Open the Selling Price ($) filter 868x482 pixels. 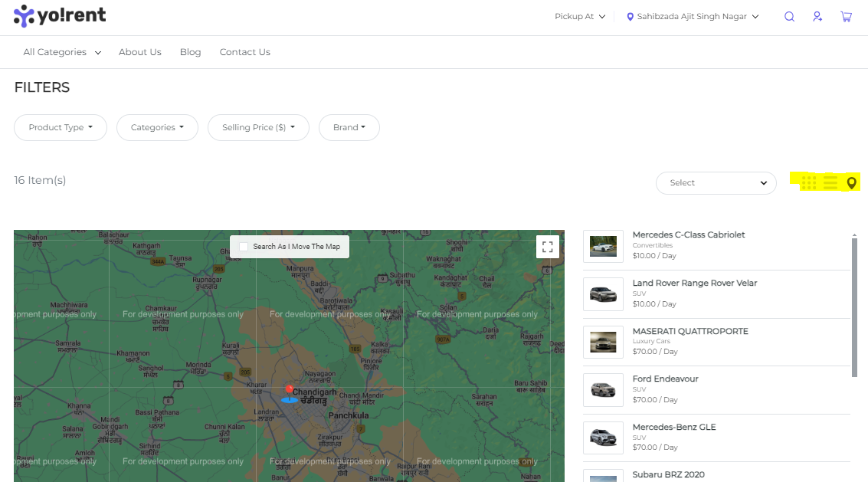(258, 127)
